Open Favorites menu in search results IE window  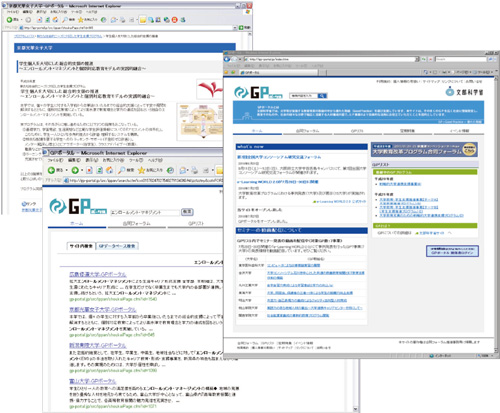click(x=113, y=160)
